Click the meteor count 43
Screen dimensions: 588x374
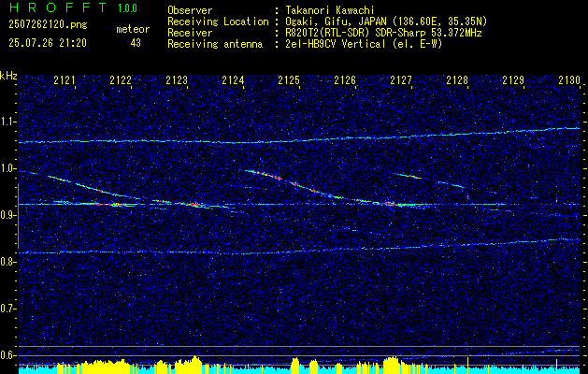(x=136, y=43)
